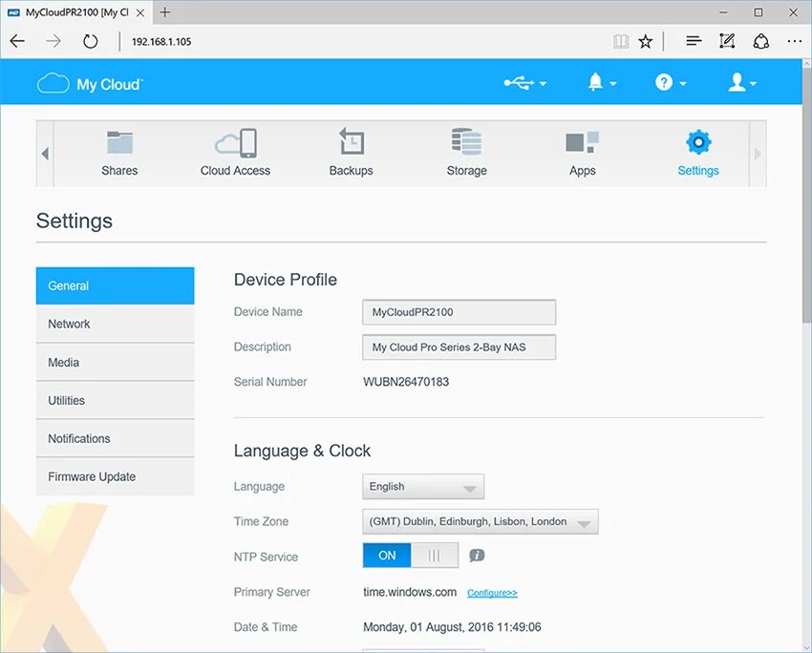Open the Shares section icon
Image resolution: width=812 pixels, height=653 pixels.
(119, 142)
